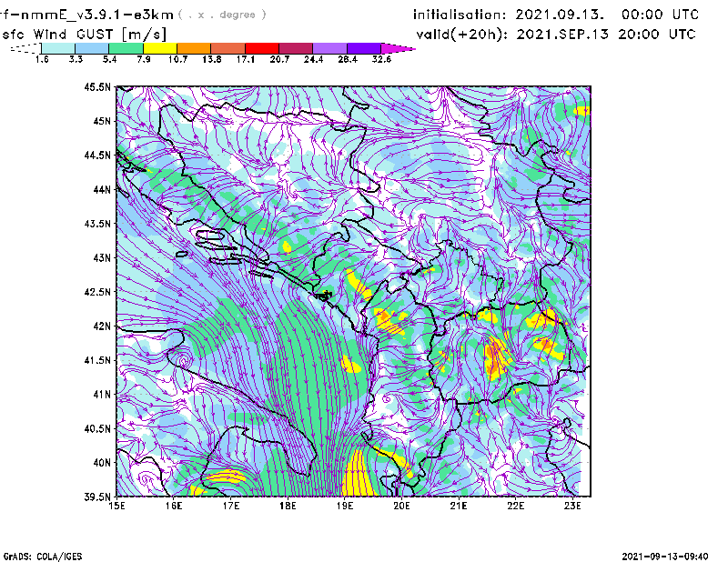This screenshot has width=728, height=562.
Task: Click the '44.5N' latitude label
Action: point(97,155)
